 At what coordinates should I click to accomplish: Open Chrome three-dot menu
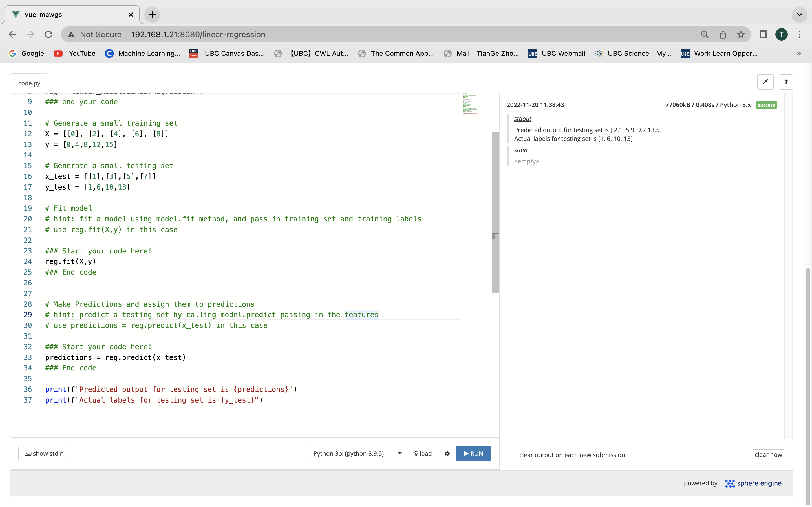tap(800, 34)
